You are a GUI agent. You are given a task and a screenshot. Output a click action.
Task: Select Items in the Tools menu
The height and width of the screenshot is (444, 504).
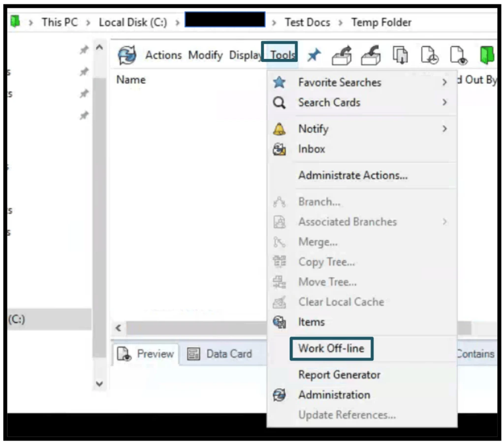coord(311,322)
